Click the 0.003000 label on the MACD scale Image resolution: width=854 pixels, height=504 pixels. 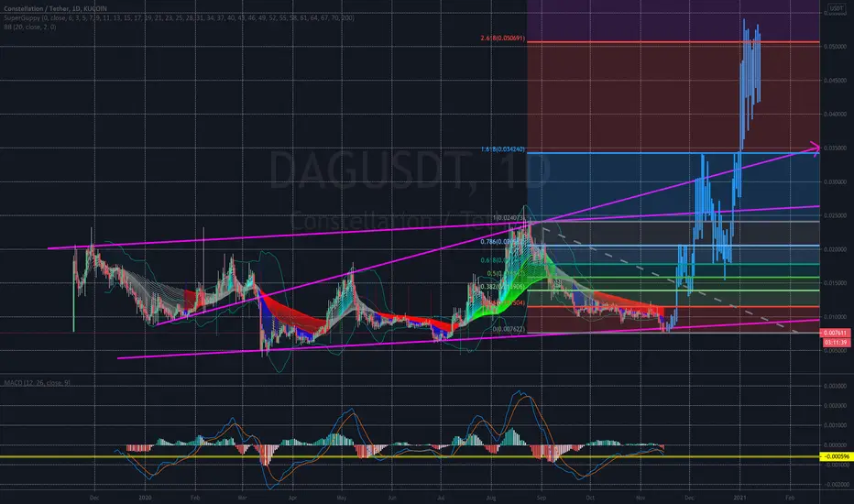(x=835, y=386)
